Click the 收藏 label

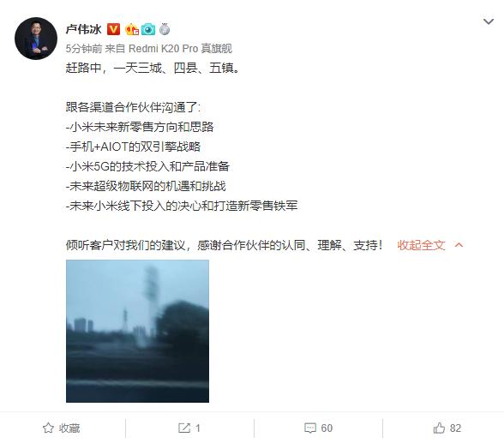[69, 428]
